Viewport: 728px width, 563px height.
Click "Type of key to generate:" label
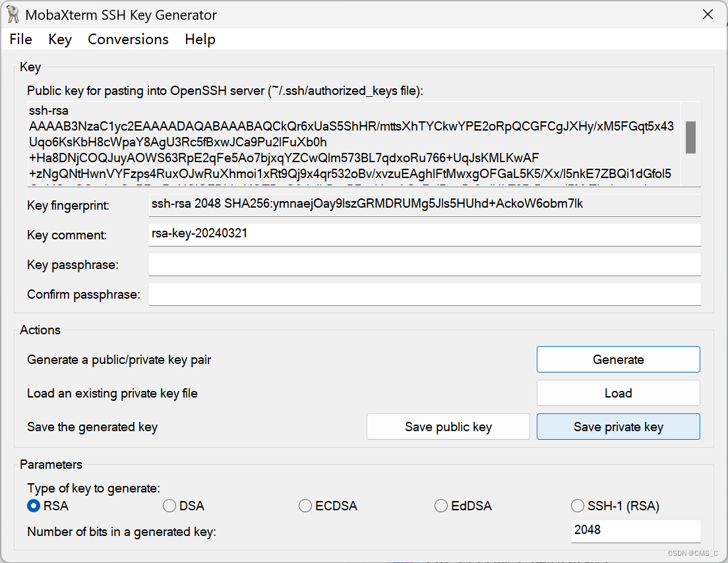pos(94,489)
